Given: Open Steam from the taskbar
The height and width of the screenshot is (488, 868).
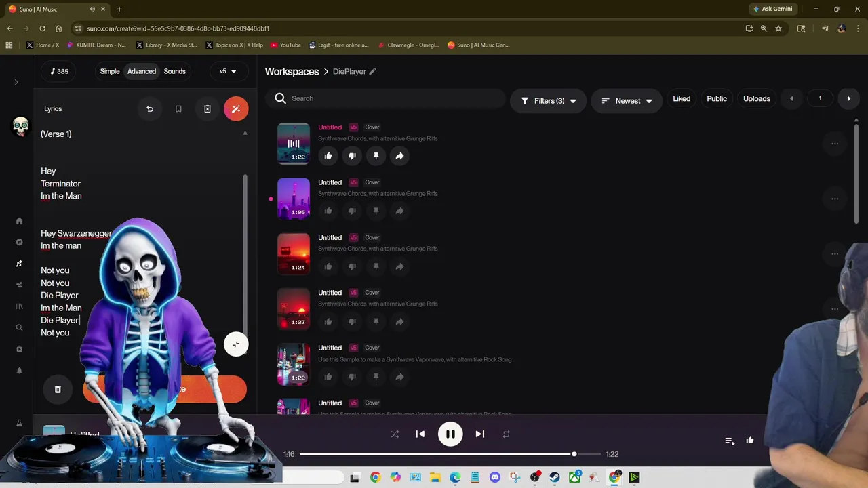Looking at the screenshot, I should (x=555, y=477).
